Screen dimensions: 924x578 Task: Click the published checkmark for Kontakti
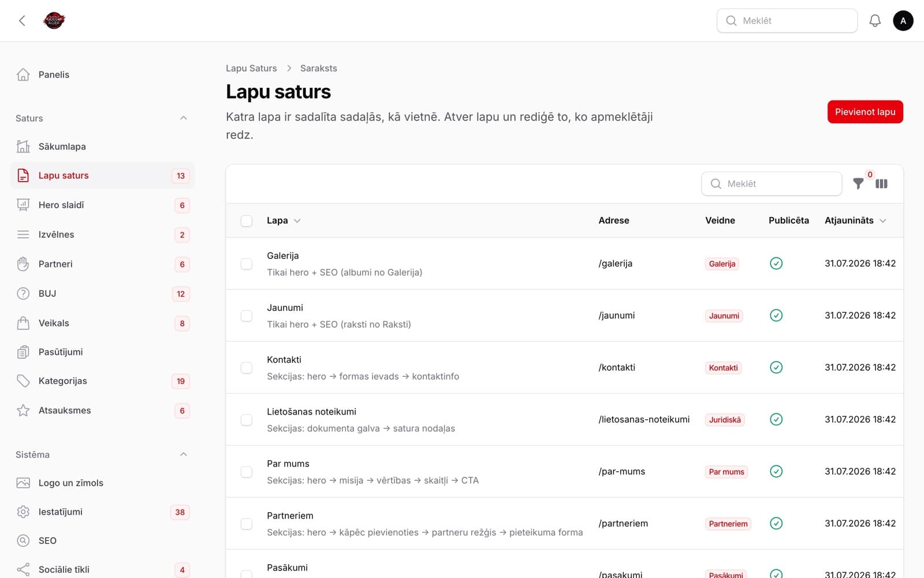coord(776,368)
